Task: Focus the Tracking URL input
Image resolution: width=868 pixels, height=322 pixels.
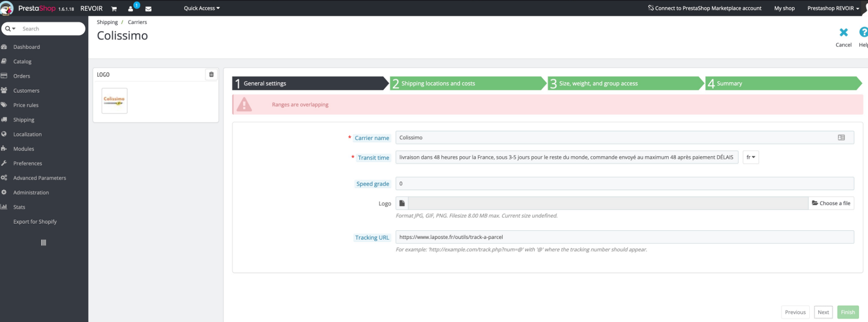Action: pyautogui.click(x=625, y=237)
